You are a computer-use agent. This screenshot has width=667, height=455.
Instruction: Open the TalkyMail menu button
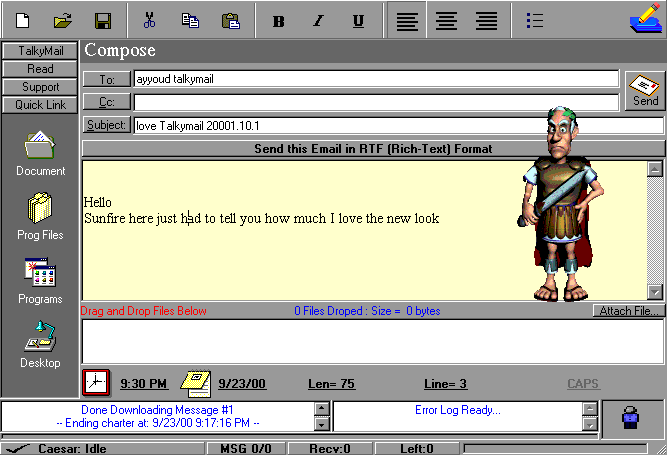40,51
